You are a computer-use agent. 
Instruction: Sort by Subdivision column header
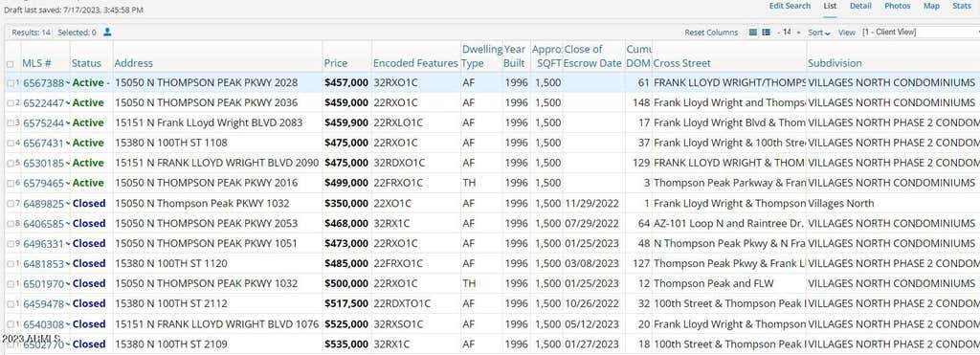tap(835, 63)
